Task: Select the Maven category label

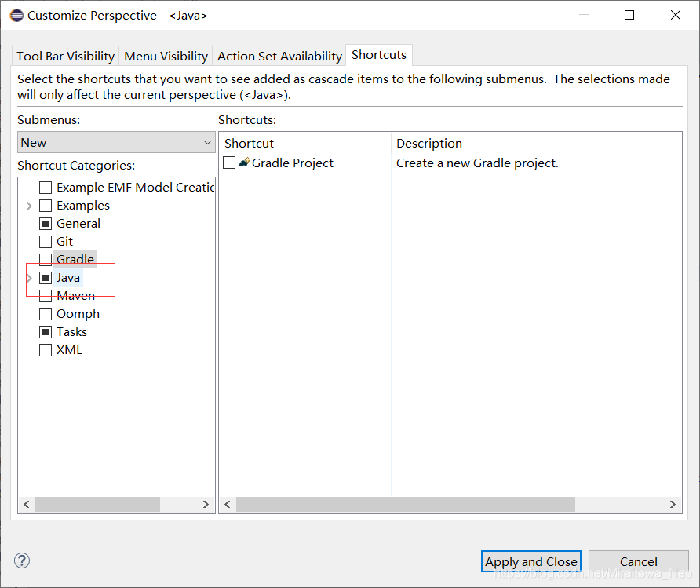Action: pos(75,295)
